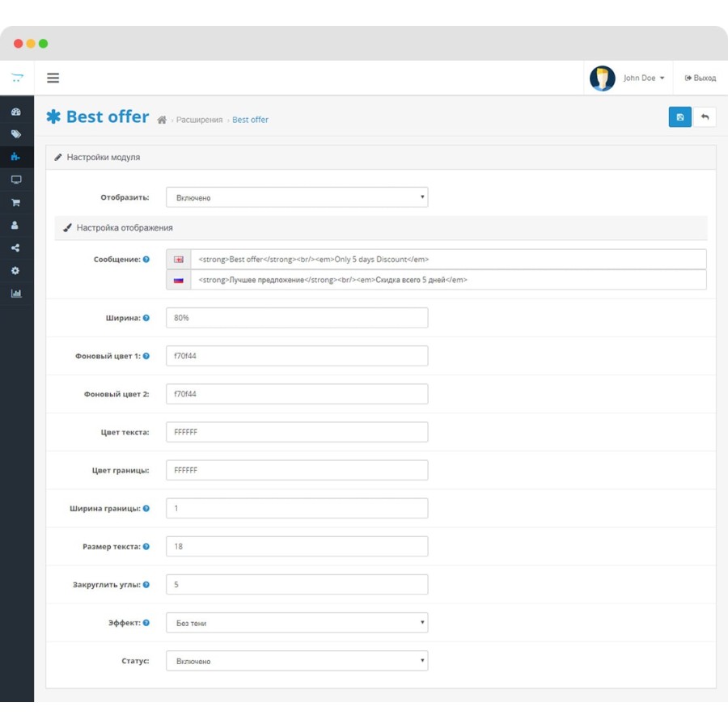Click the Выход logout link
This screenshot has width=728, height=728.
(x=700, y=78)
